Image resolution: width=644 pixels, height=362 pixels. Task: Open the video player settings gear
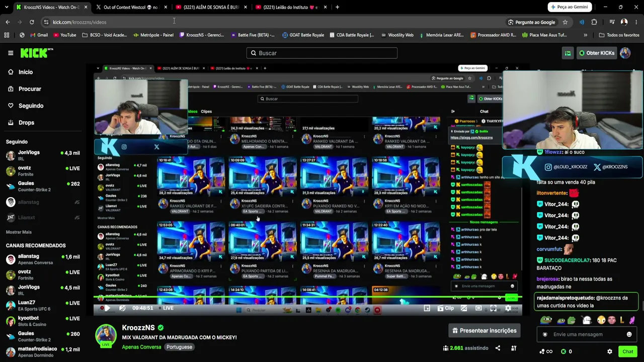[508, 308]
